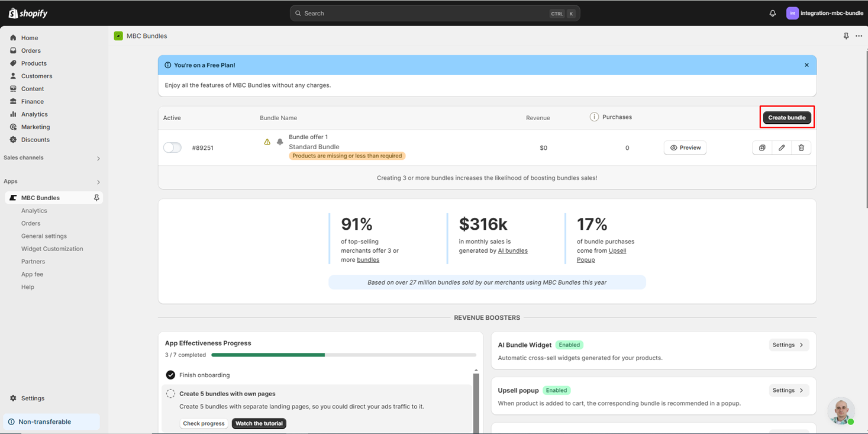Image resolution: width=868 pixels, height=434 pixels.
Task: Click the duplicate bundle icon
Action: [762, 148]
